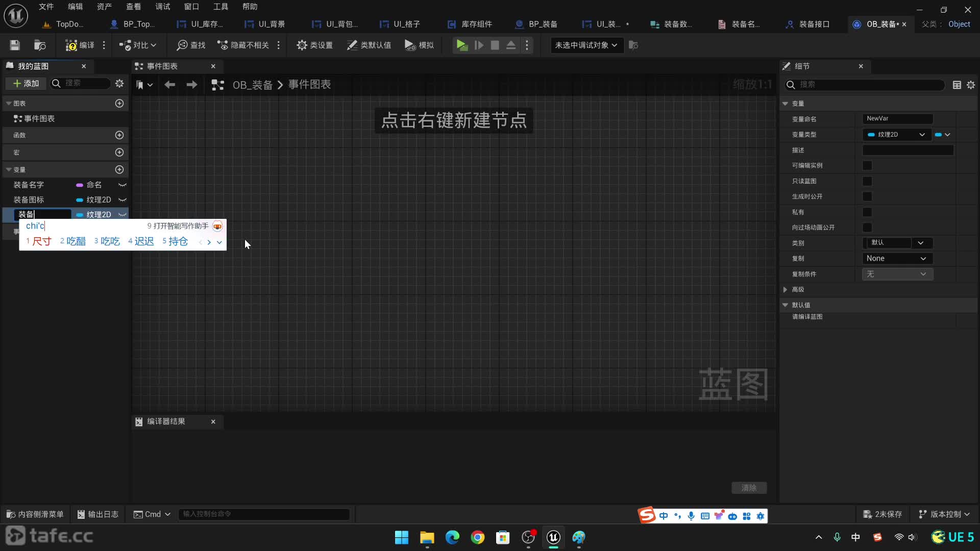Open the graph bookmarks dropdown
This screenshot has height=551, width=980.
[x=144, y=85]
